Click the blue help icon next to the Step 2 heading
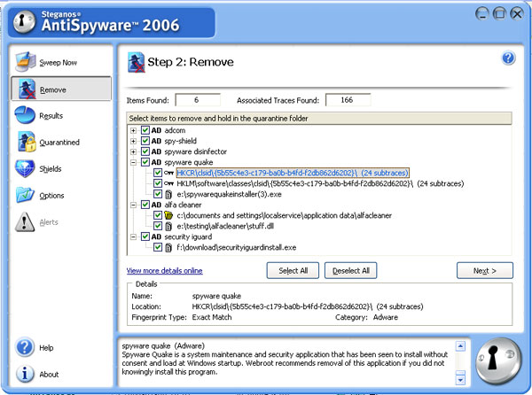Screen dimensions: 532x395 pos(508,58)
